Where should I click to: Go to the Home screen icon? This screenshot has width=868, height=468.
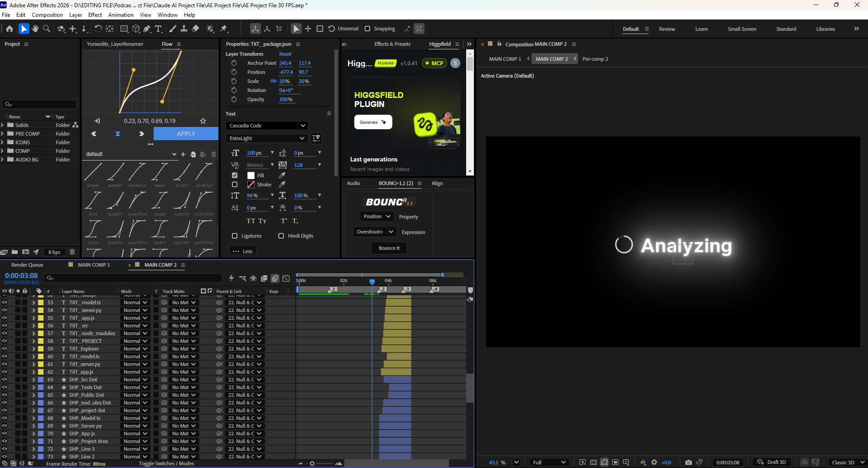10,29
